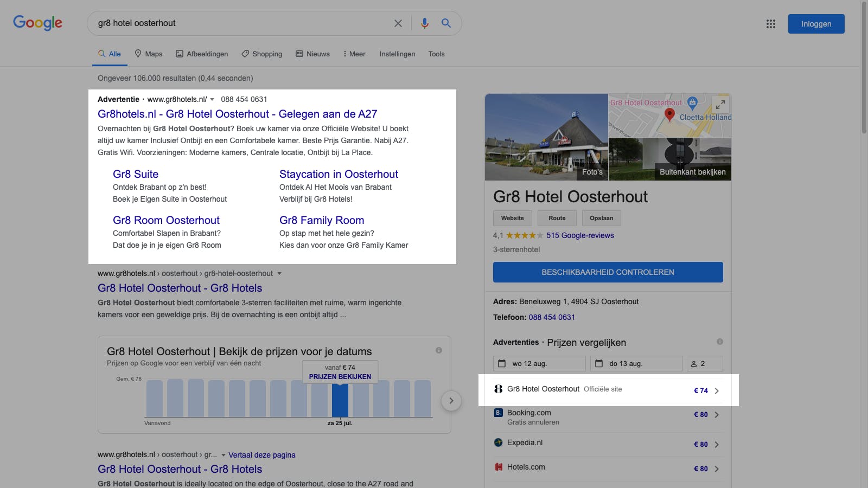Viewport: 868px width, 488px height.
Task: Click Vertaal deze pagina link
Action: tap(262, 455)
